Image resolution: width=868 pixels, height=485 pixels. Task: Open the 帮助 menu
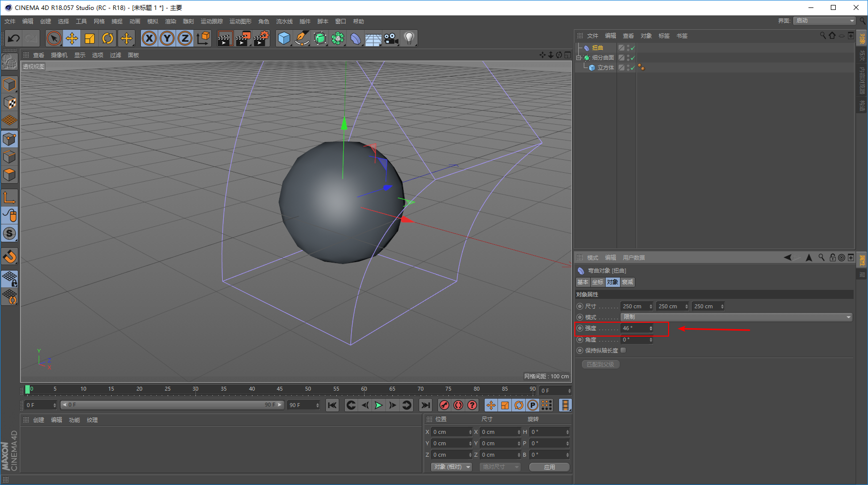(x=359, y=21)
